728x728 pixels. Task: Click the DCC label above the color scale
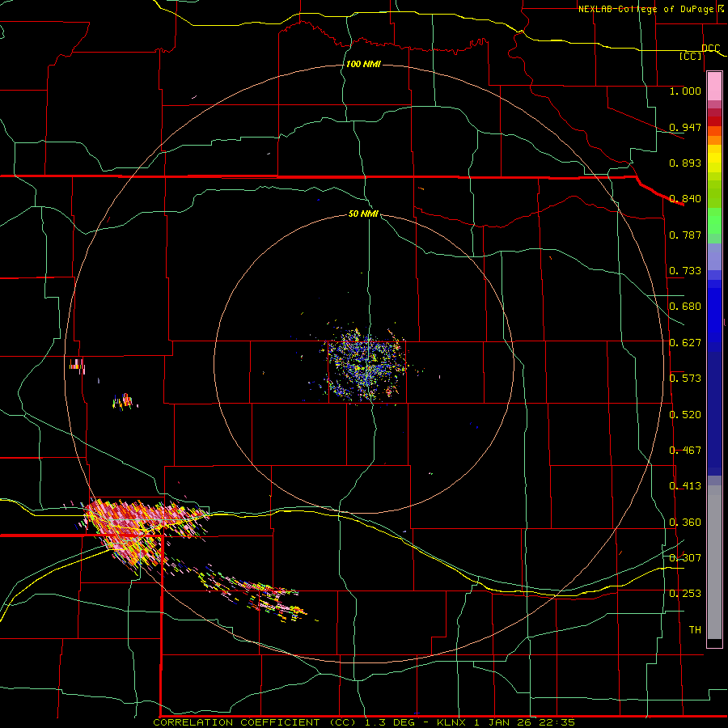tap(711, 48)
